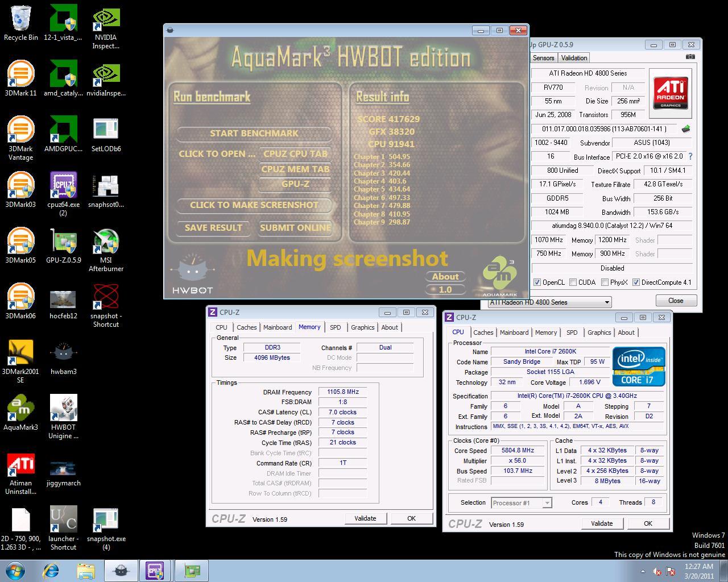Image resolution: width=728 pixels, height=582 pixels.
Task: Open the snapshot.exe (4) desktop icon
Action: [106, 528]
